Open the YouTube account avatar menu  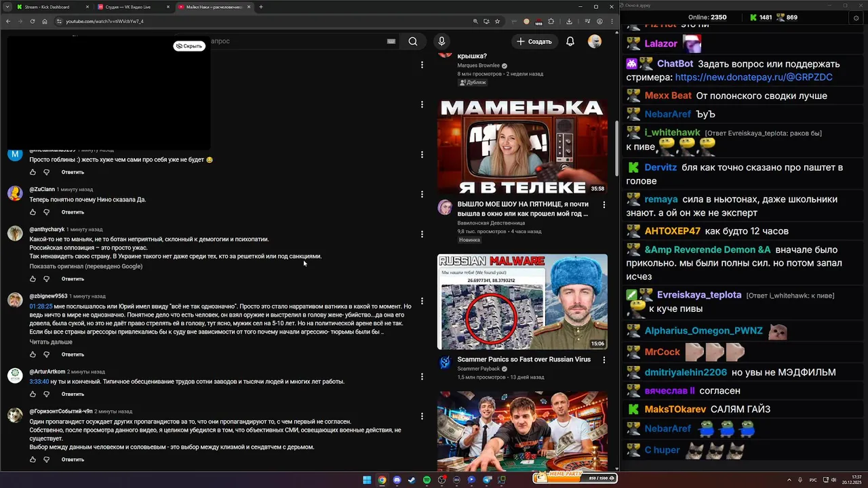(x=595, y=41)
